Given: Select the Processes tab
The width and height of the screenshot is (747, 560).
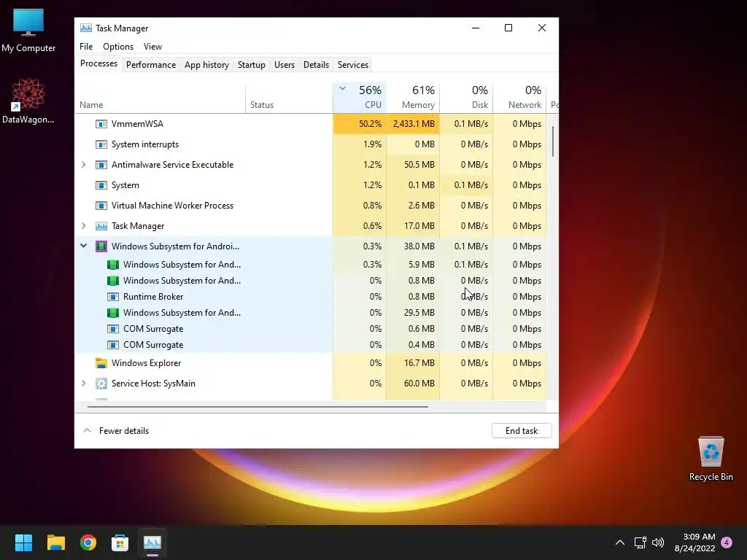Looking at the screenshot, I should coord(98,64).
